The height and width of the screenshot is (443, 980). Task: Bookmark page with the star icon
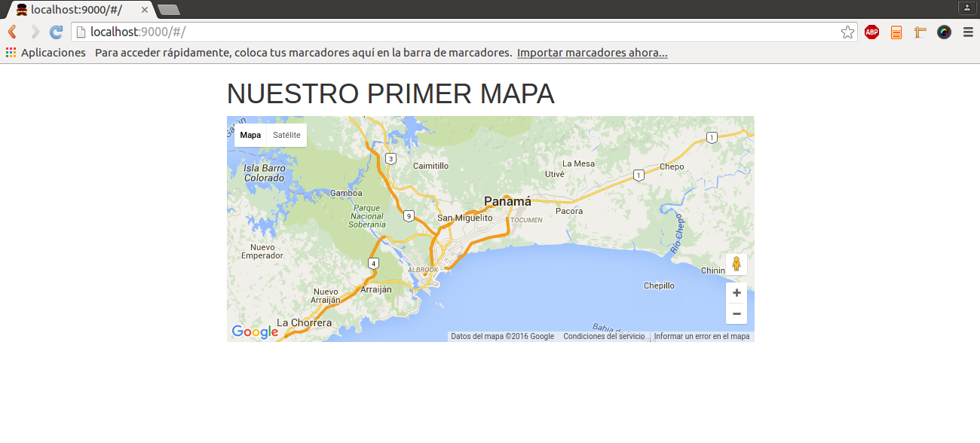coord(847,32)
